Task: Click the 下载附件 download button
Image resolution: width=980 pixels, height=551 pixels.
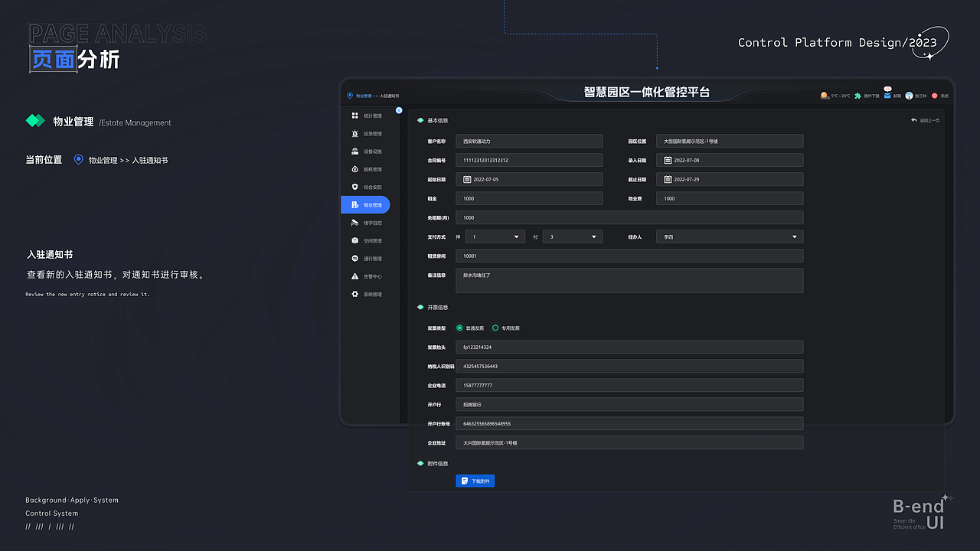Action: point(475,481)
